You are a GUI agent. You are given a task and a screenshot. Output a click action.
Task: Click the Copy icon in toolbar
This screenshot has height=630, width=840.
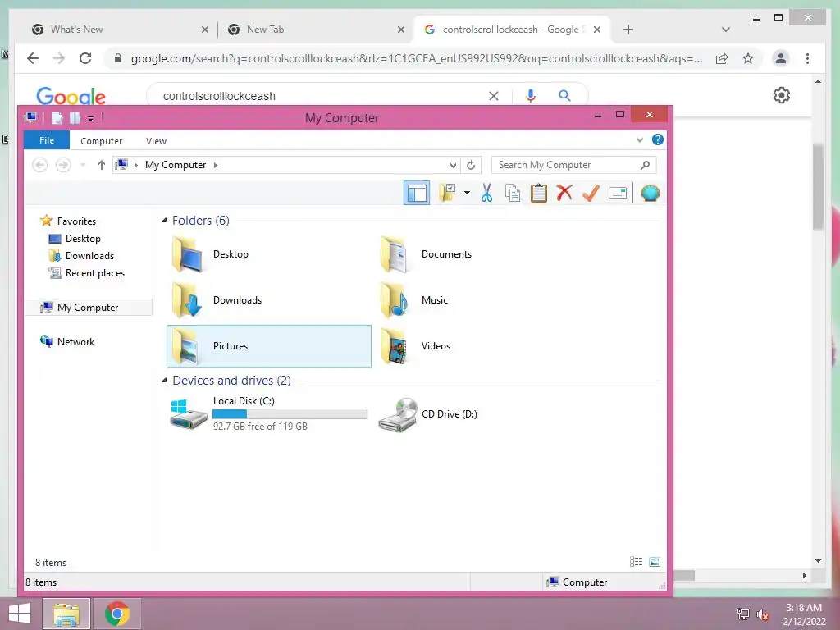512,192
